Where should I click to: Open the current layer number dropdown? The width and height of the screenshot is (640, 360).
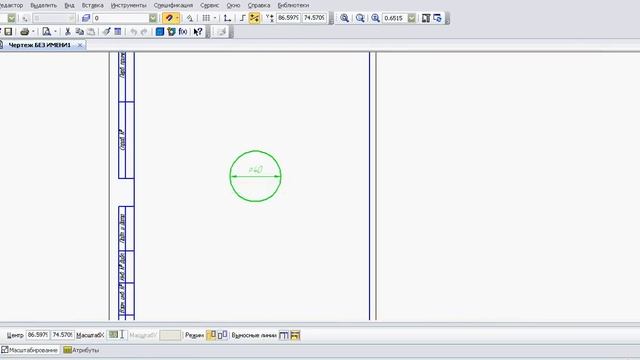tap(153, 18)
